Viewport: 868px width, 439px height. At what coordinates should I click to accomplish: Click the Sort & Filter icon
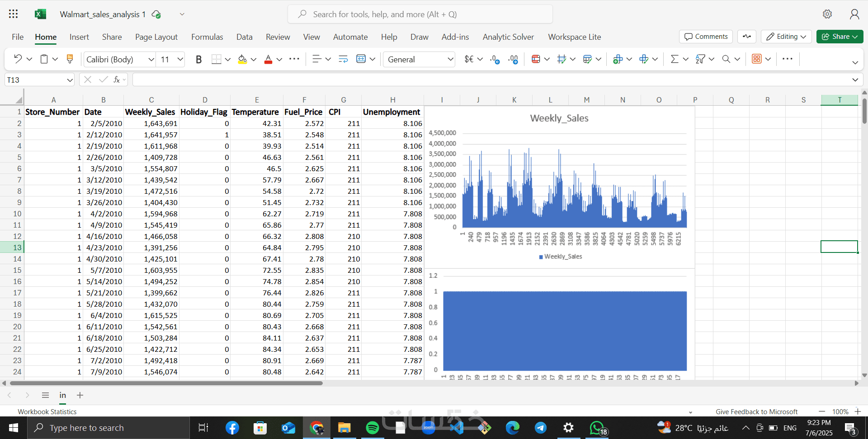point(700,59)
